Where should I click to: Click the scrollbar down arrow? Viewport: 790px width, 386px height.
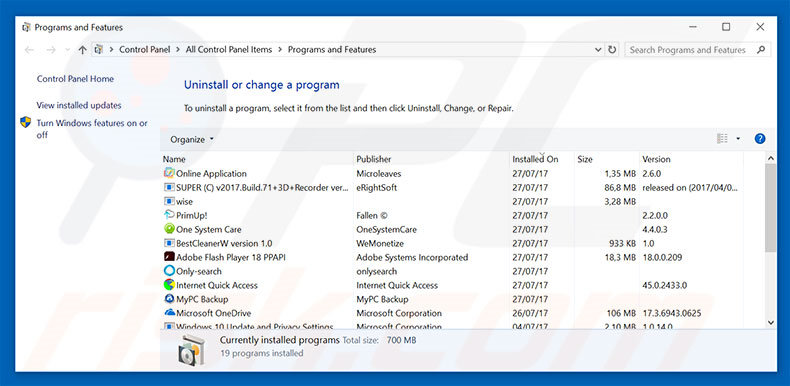tap(770, 323)
